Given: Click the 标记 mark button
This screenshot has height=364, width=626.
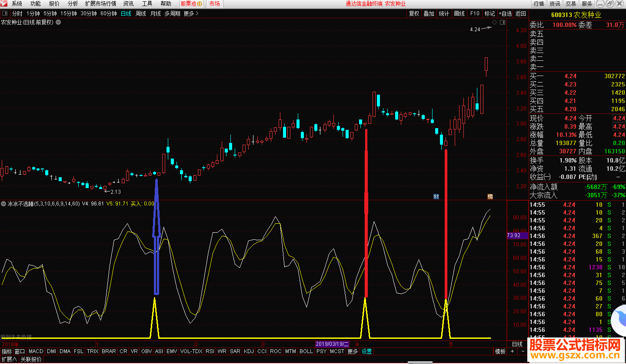Looking at the screenshot, I should pos(490,13).
